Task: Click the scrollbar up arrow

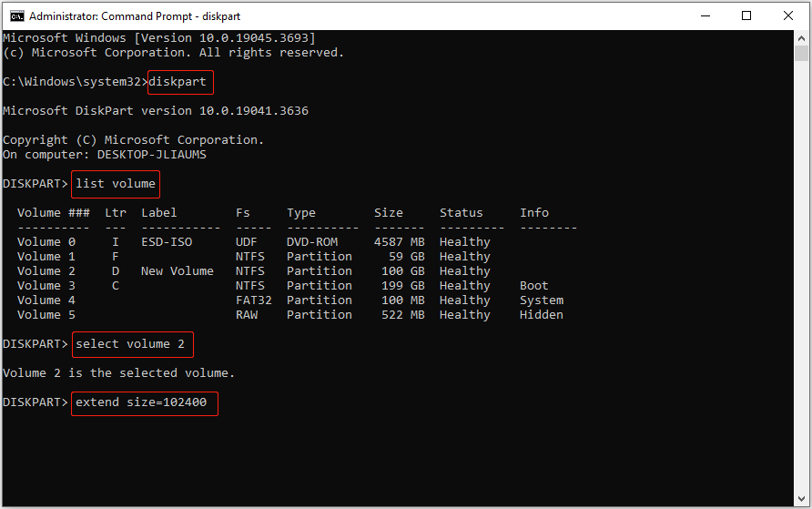Action: point(801,38)
